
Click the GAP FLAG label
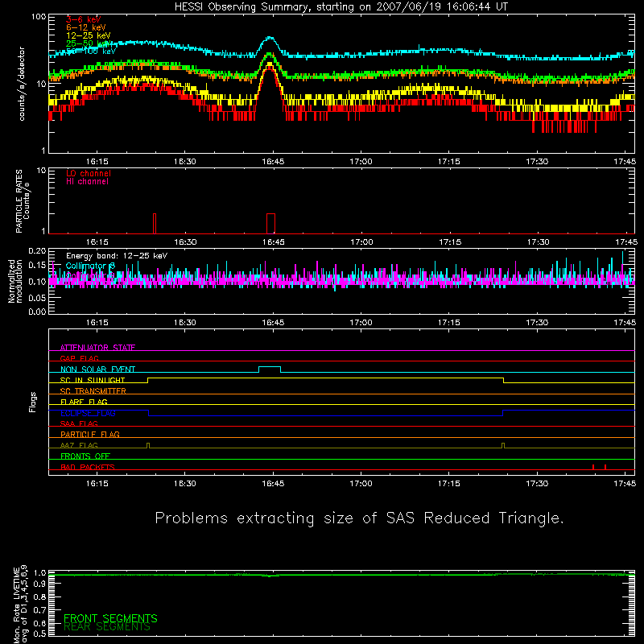point(79,358)
